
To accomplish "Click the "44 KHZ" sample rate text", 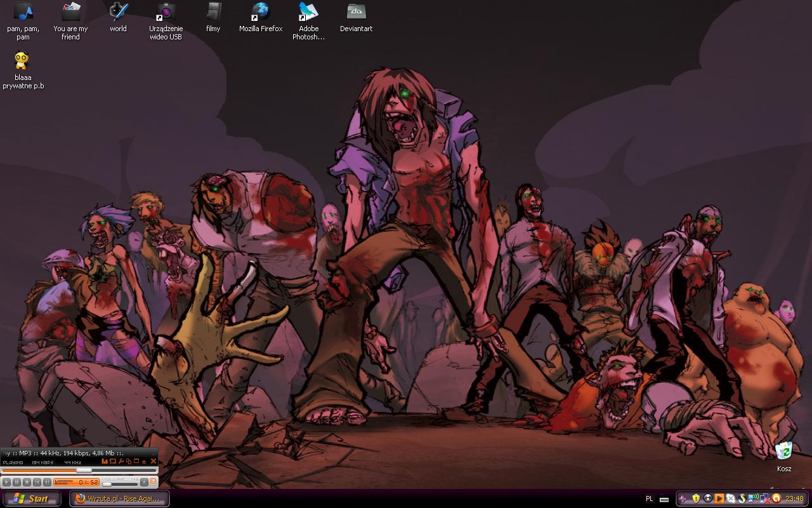I will (x=73, y=462).
